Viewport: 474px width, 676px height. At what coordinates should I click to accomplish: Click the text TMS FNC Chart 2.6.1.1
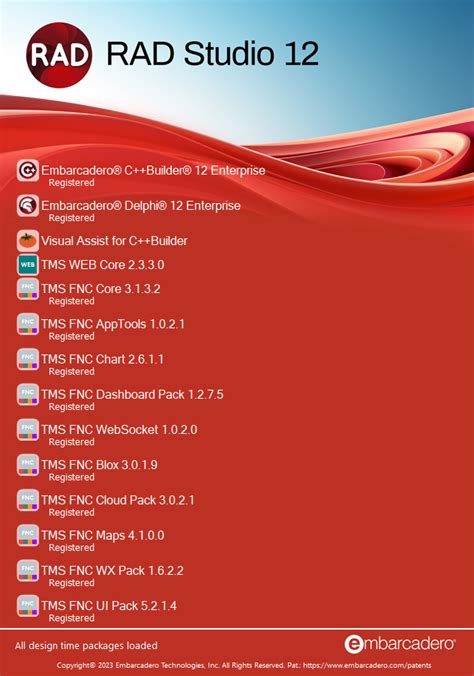point(102,359)
